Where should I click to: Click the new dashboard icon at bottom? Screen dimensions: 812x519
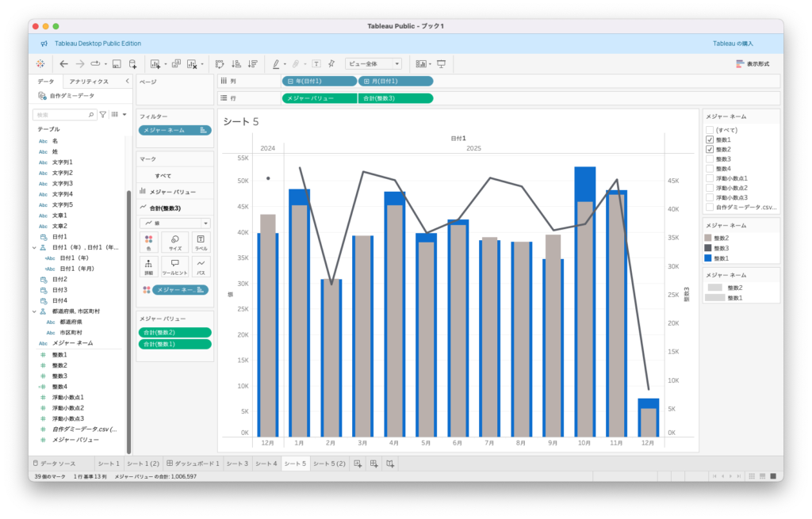[373, 463]
